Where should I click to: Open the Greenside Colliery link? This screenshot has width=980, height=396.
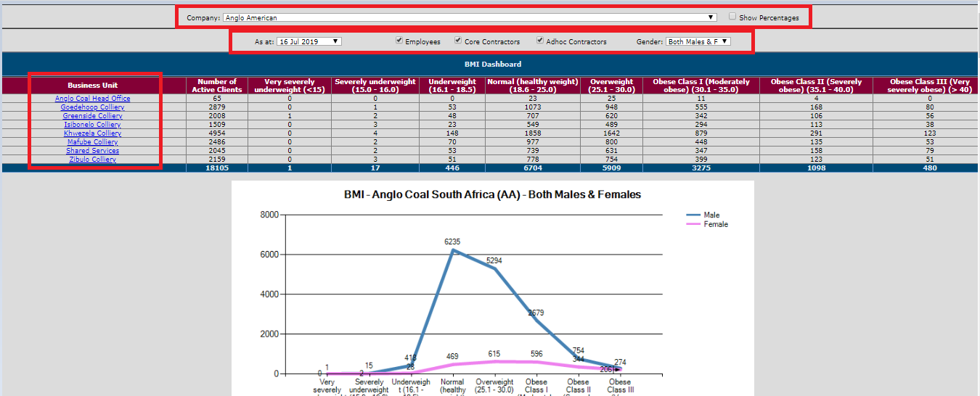(x=93, y=116)
